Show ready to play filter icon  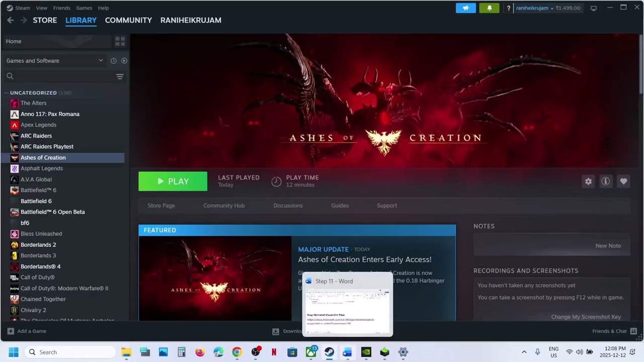click(124, 61)
